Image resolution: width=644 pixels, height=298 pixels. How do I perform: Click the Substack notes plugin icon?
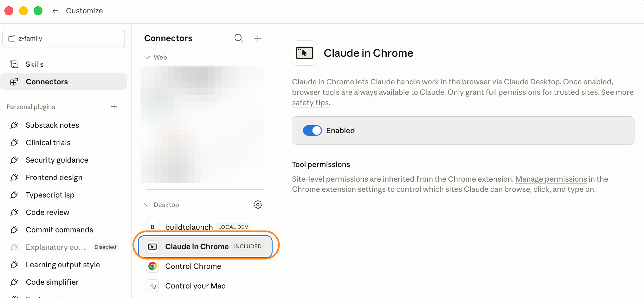[x=14, y=125]
